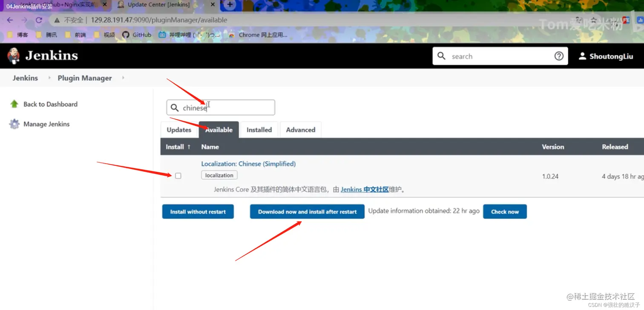Open the Jenkins 中文社区 link
Image resolution: width=644 pixels, height=310 pixels.
point(365,189)
